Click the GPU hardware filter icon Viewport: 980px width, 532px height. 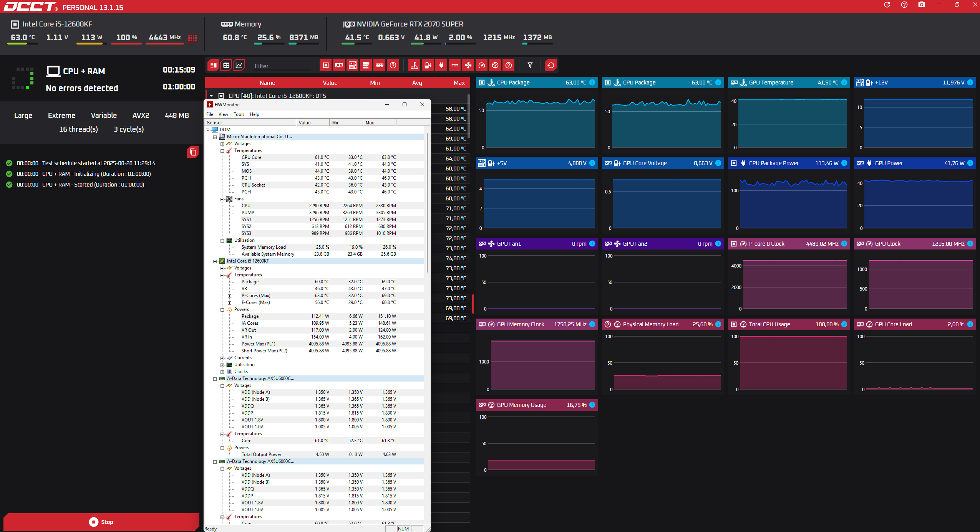pos(339,65)
